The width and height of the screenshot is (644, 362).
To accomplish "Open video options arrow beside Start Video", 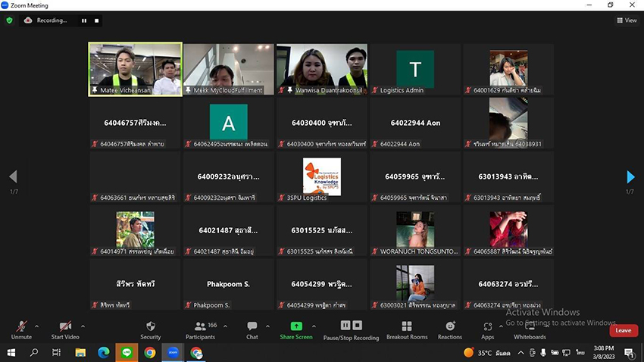I will click(x=83, y=326).
